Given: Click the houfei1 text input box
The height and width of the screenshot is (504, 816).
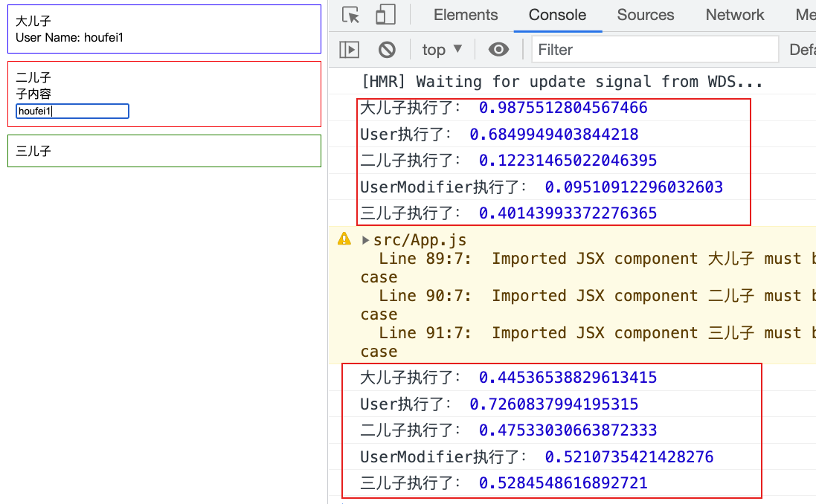Looking at the screenshot, I should [72, 111].
